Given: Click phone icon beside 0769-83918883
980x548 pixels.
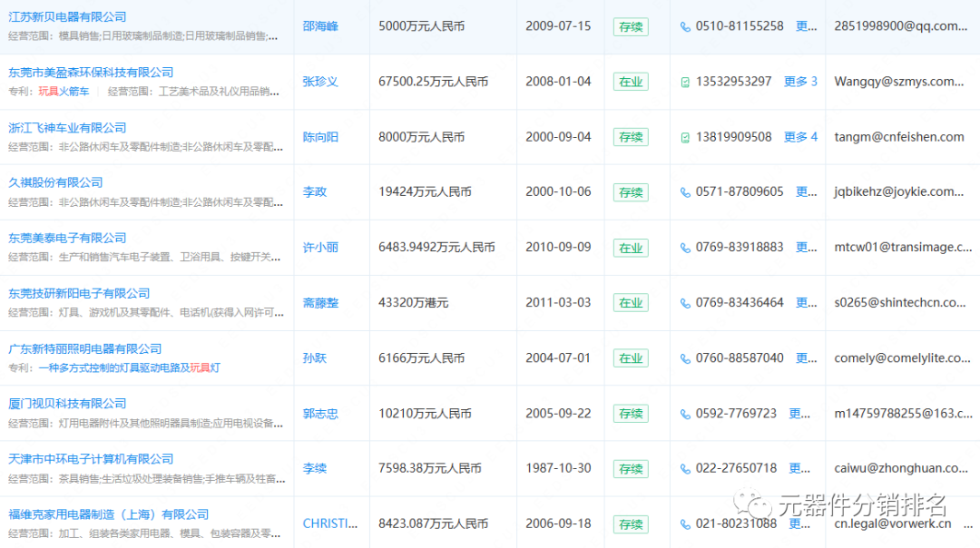Looking at the screenshot, I should pyautogui.click(x=685, y=248).
